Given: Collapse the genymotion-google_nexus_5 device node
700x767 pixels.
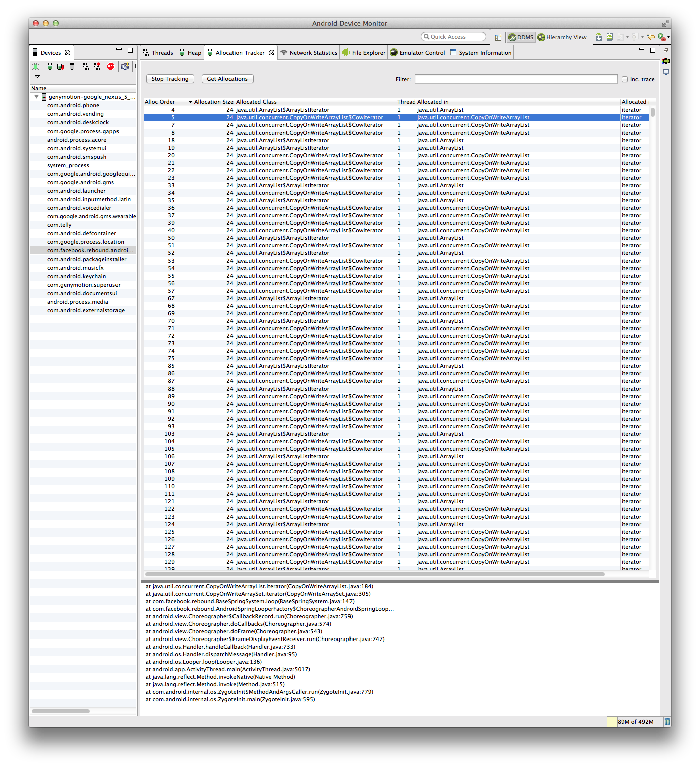Looking at the screenshot, I should coord(37,97).
